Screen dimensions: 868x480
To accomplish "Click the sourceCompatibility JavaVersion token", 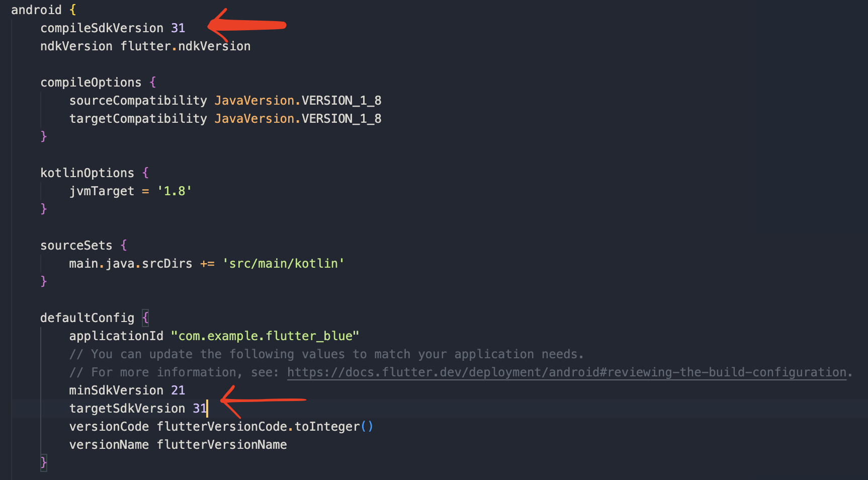I will point(254,101).
